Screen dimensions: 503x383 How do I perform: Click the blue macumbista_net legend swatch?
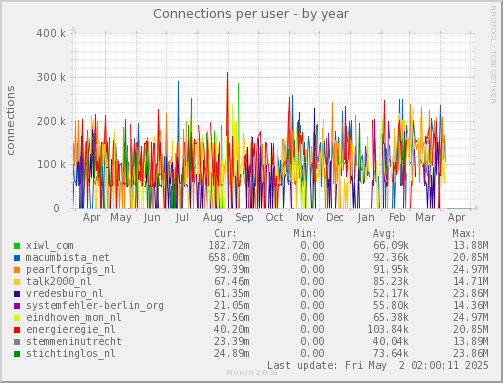pyautogui.click(x=17, y=258)
